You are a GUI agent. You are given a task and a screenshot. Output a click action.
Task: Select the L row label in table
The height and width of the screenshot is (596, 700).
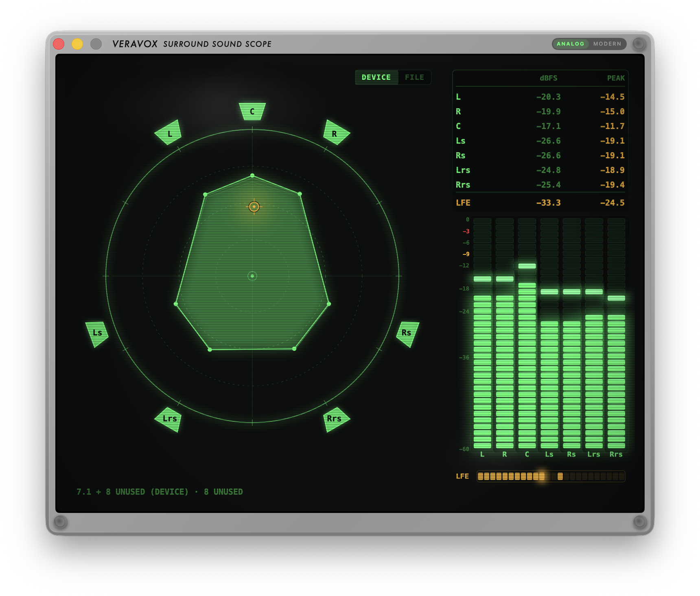[x=458, y=97]
